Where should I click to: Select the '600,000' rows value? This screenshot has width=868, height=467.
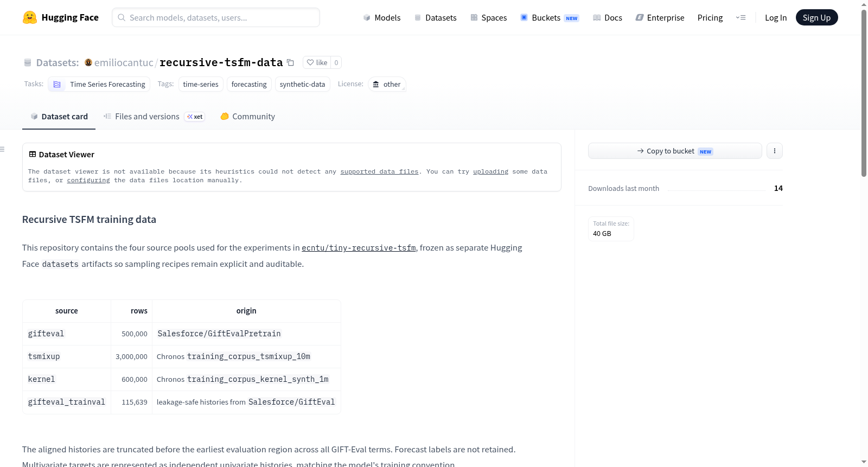point(135,379)
